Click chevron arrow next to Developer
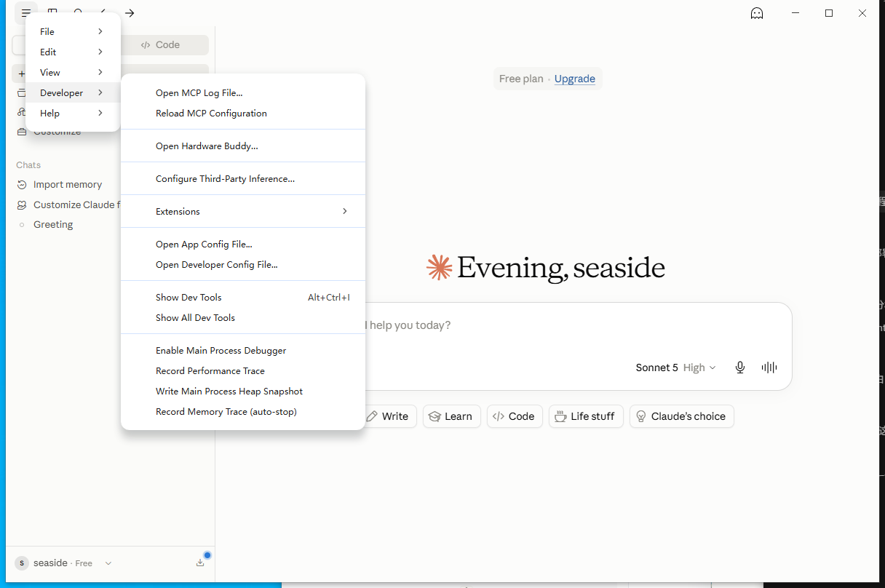Image resolution: width=885 pixels, height=588 pixels. pos(100,92)
